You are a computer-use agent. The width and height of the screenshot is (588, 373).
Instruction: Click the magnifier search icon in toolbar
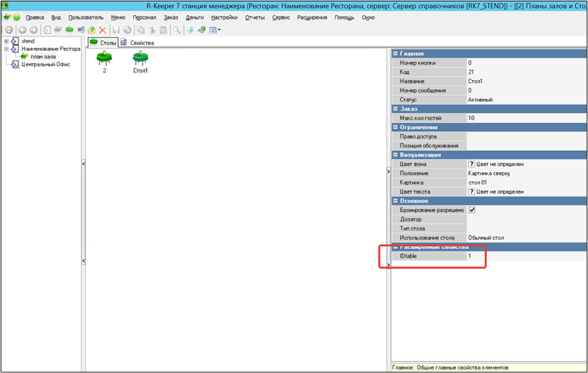click(x=177, y=30)
